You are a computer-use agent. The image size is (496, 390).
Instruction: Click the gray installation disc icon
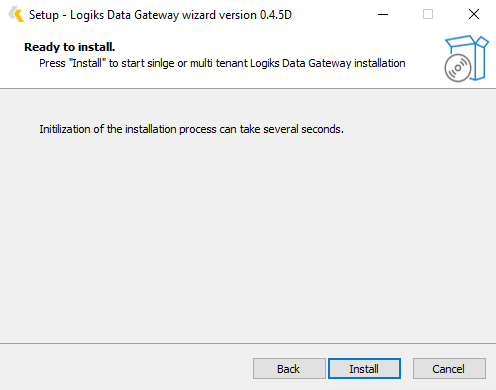(458, 68)
